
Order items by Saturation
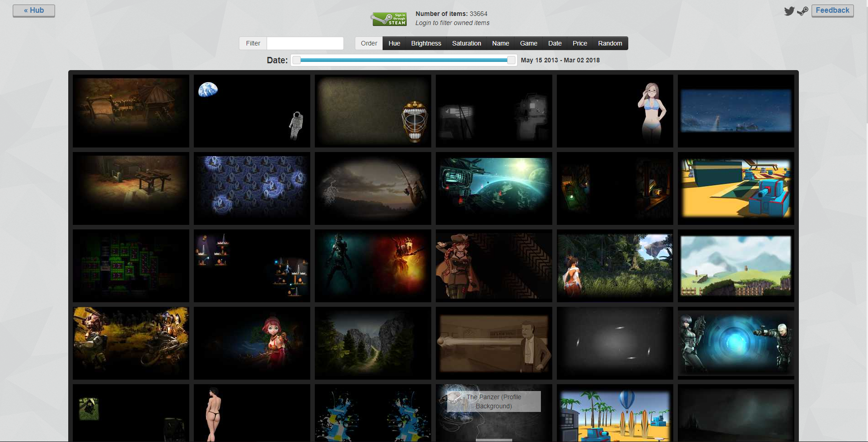coord(467,43)
